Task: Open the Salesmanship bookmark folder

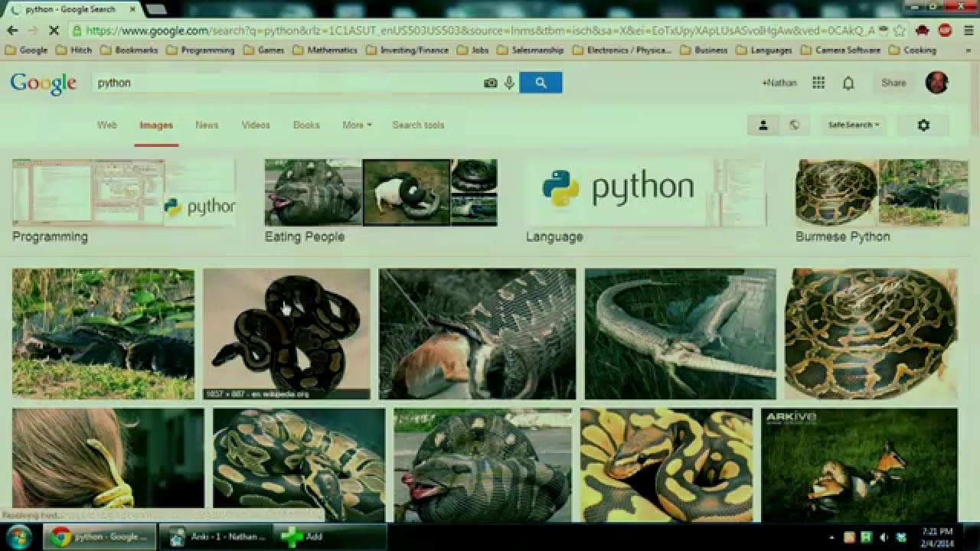Action: pos(531,50)
